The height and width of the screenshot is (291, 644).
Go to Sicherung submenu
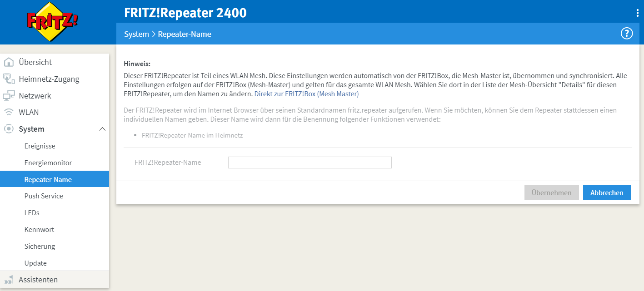[55, 247]
